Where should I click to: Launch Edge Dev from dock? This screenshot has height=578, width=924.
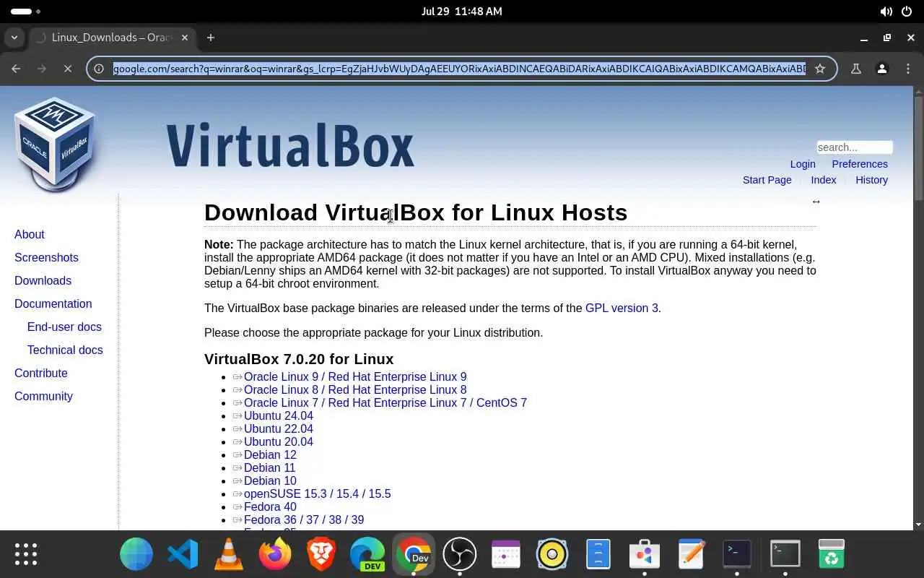point(367,554)
